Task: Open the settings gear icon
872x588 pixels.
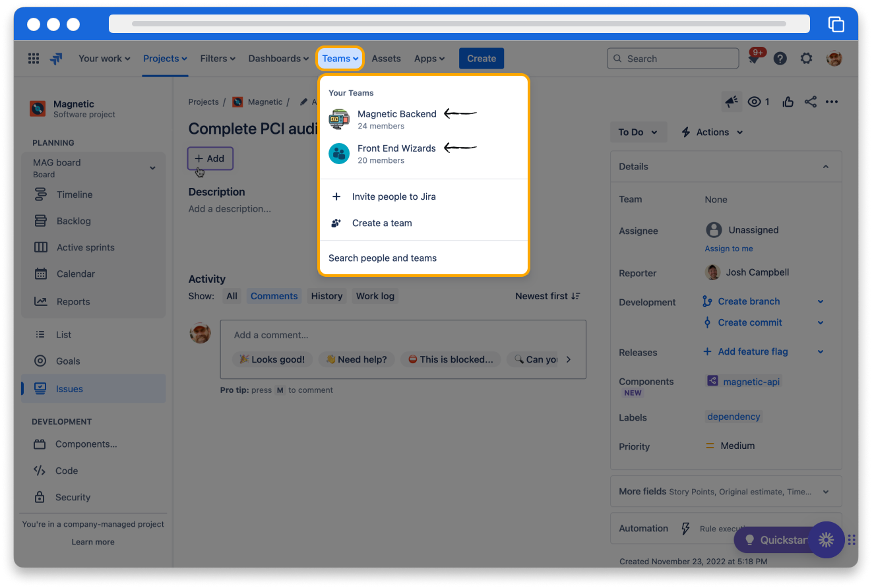Action: [806, 59]
